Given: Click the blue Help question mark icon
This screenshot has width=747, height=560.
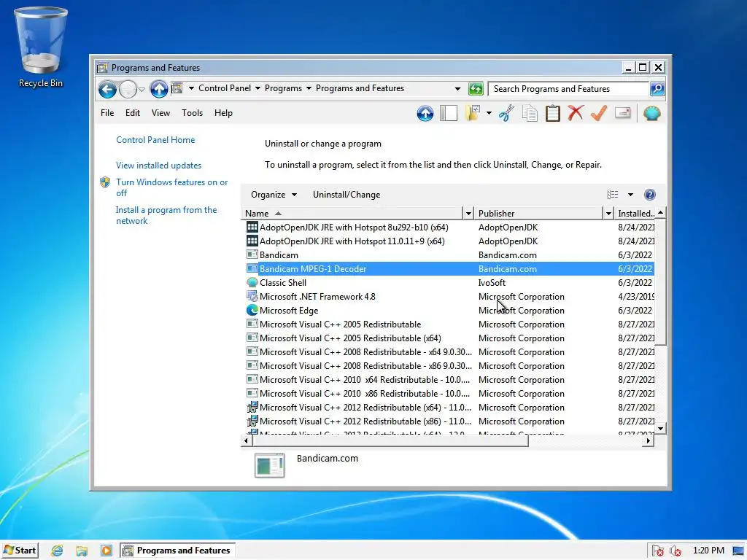Looking at the screenshot, I should click(650, 194).
